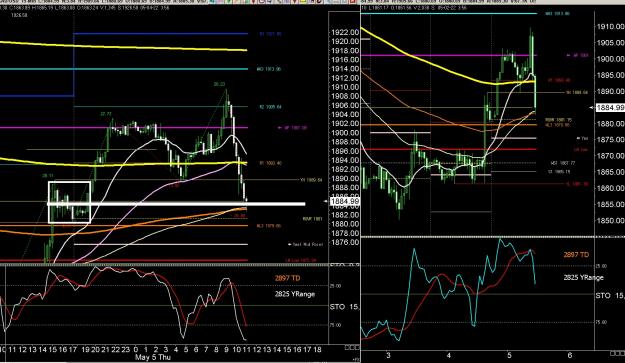Select the 1908.00 label on left price axis
The height and width of the screenshot is (363, 625).
coord(345,96)
